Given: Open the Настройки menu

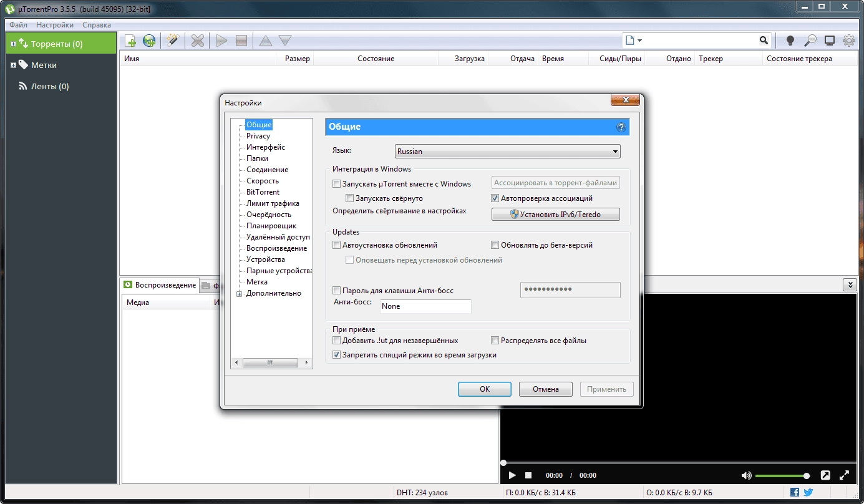Looking at the screenshot, I should 55,25.
